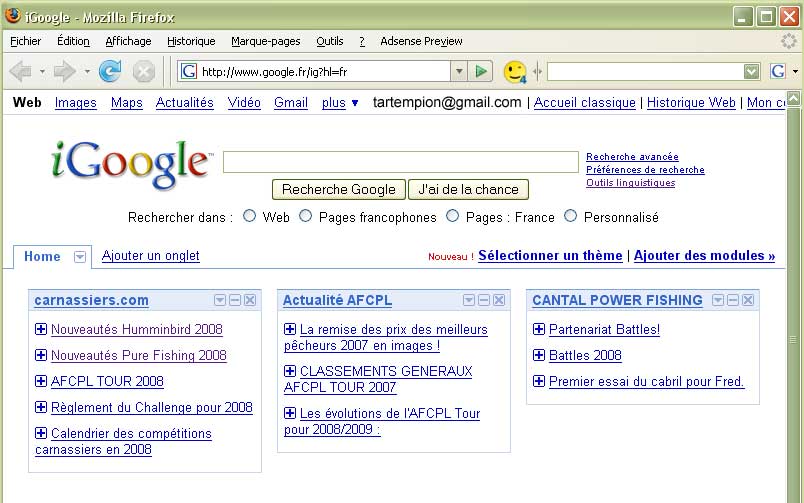Expand Partenariat Battles! plus icon
The height and width of the screenshot is (503, 804).
[539, 329]
